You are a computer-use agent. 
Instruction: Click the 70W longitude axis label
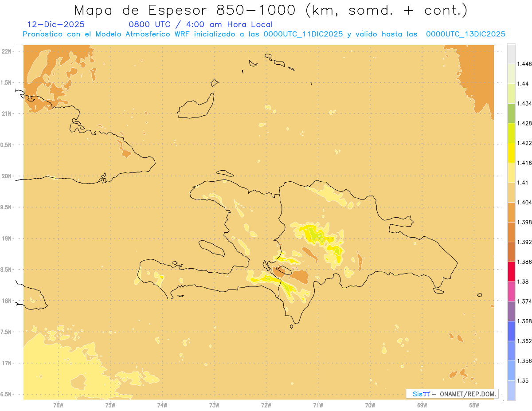coord(370,405)
